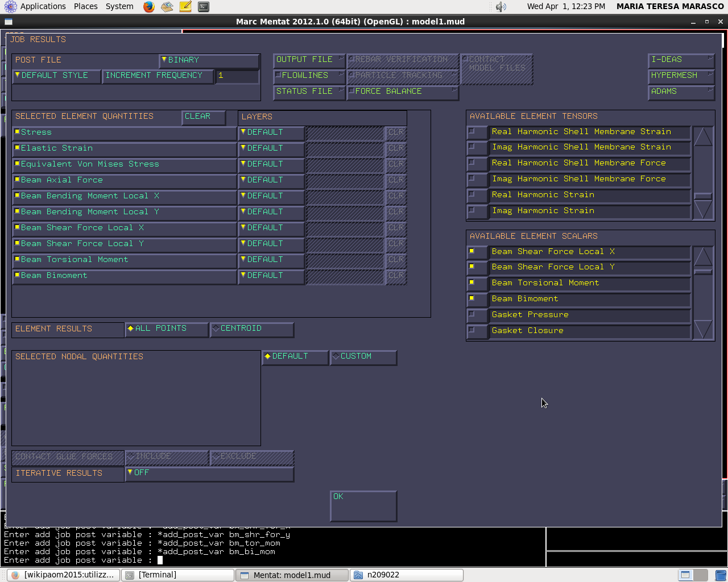Click CLEAR selected element quantities
Screen dimensions: 728x582
click(204, 117)
